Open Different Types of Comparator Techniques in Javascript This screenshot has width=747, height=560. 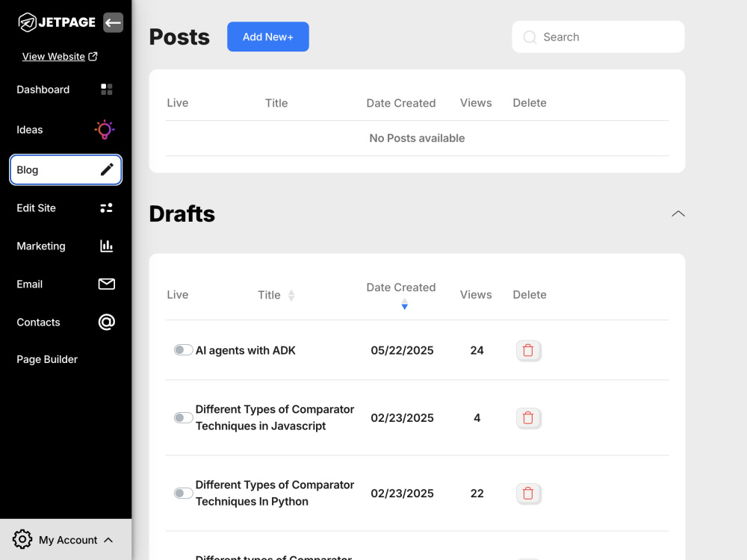(274, 417)
